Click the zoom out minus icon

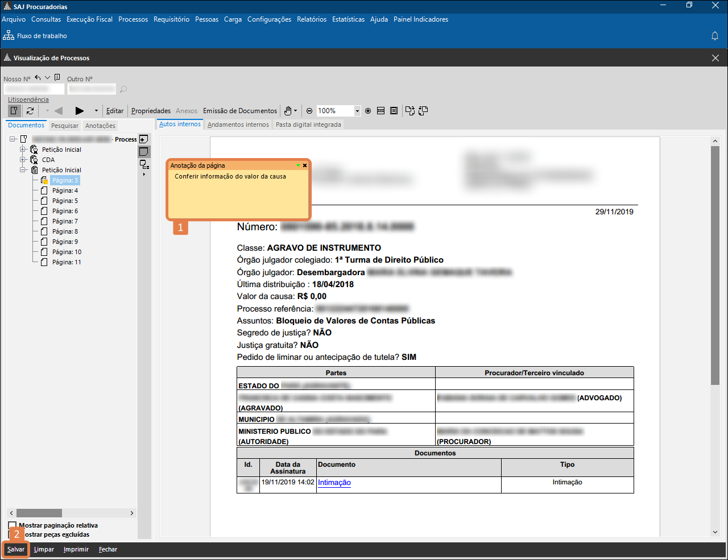pyautogui.click(x=309, y=111)
